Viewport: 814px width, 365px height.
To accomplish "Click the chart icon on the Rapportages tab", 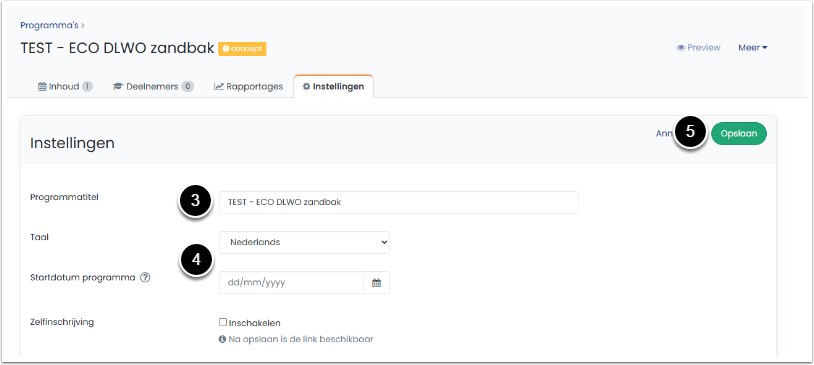I will point(219,87).
